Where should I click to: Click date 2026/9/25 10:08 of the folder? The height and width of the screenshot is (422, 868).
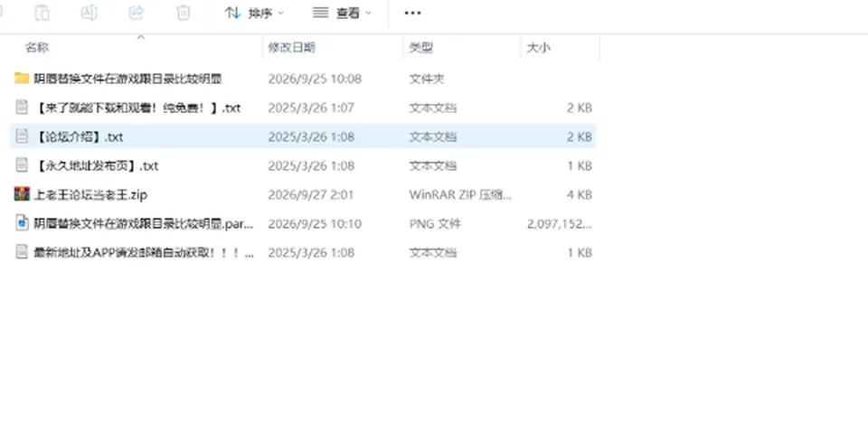click(315, 79)
